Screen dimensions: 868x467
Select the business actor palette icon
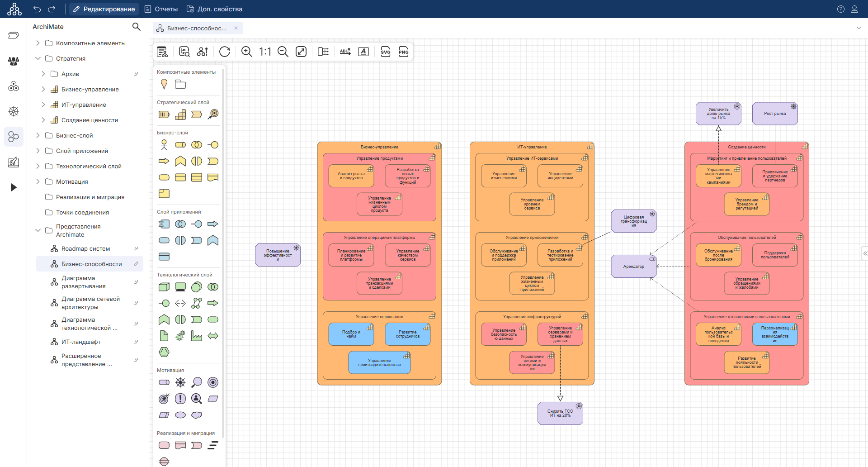(x=164, y=145)
